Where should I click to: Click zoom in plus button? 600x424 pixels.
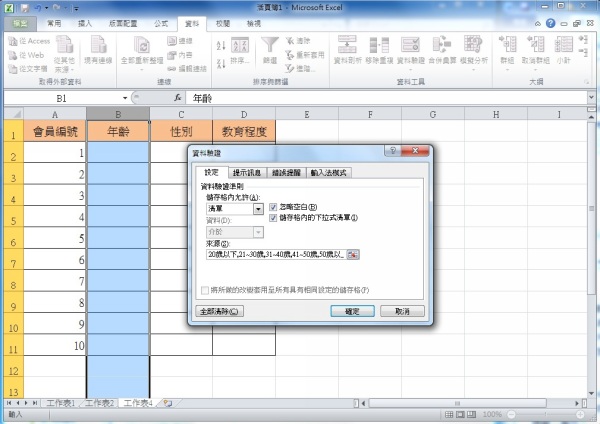(x=580, y=414)
